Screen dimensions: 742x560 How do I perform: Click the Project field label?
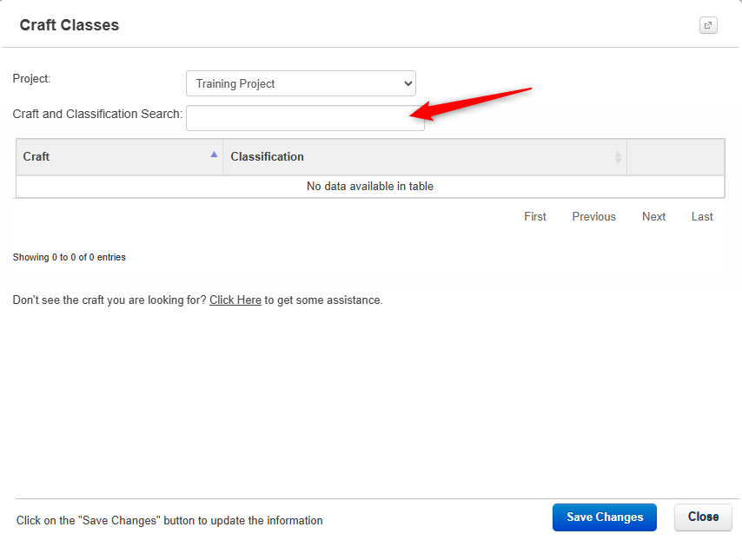(32, 79)
